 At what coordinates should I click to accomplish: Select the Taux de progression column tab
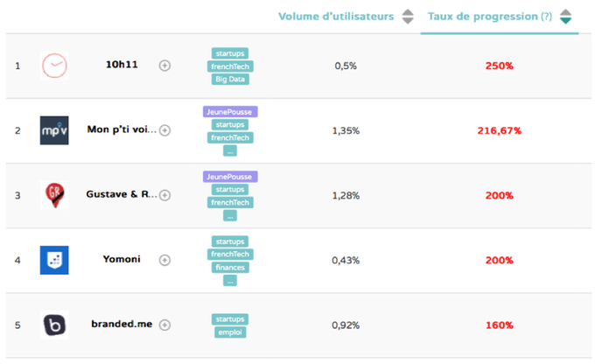[x=489, y=17]
